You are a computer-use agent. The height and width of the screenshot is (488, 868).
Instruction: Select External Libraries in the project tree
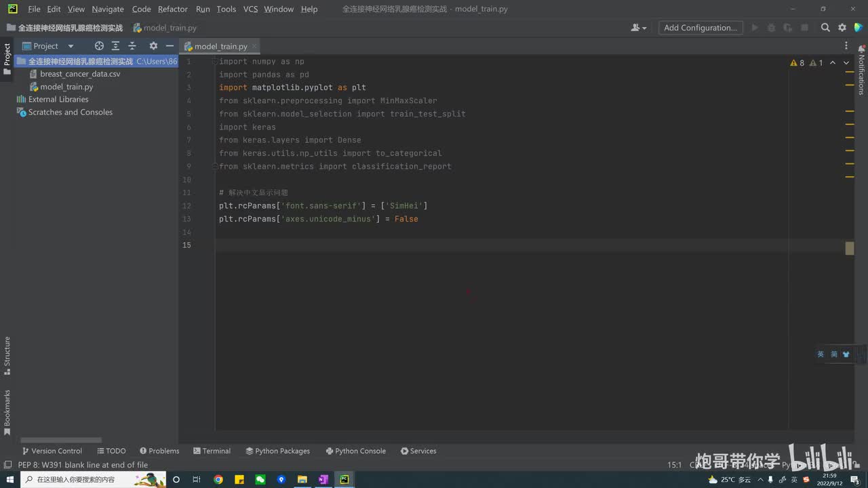58,100
